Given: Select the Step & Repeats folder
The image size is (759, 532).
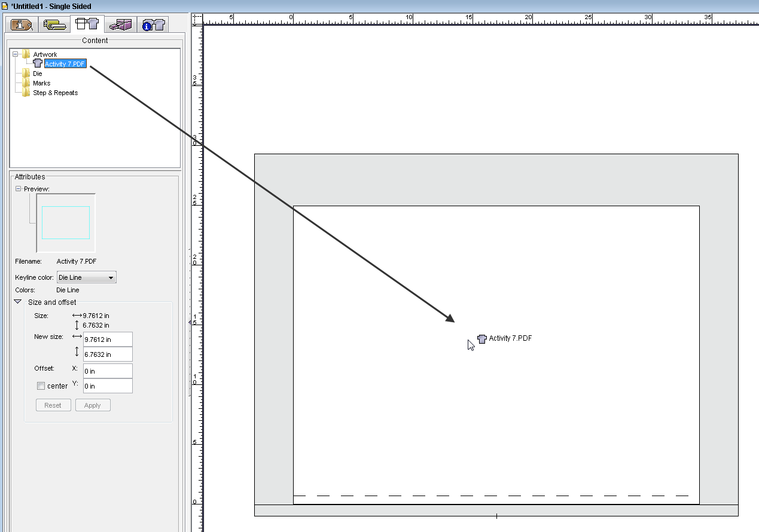Looking at the screenshot, I should 55,93.
